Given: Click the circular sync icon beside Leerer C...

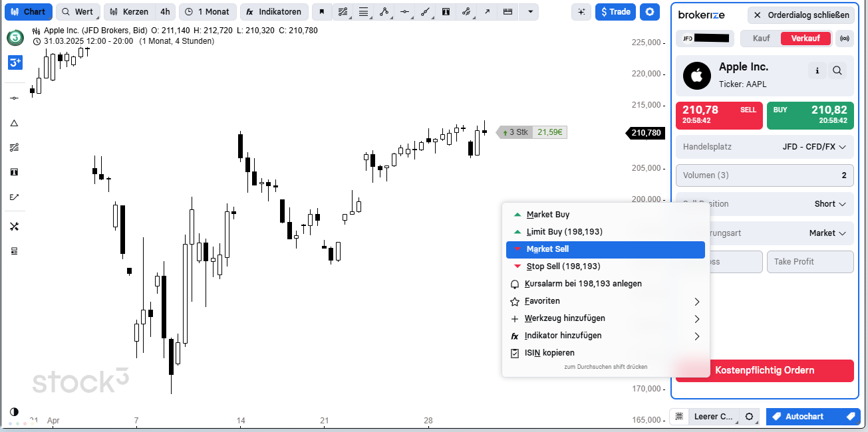Looking at the screenshot, I should pyautogui.click(x=750, y=417).
